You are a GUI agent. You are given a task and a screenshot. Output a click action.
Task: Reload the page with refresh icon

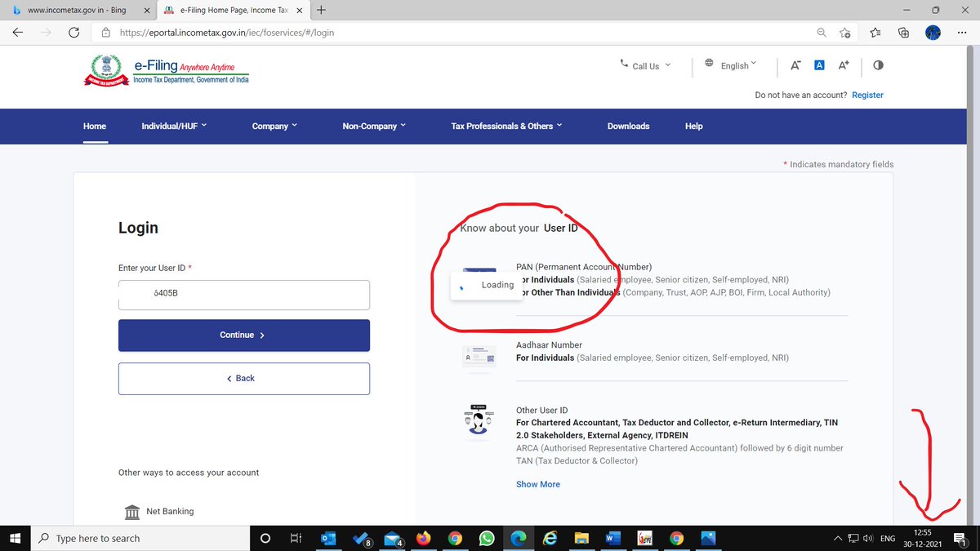(74, 33)
